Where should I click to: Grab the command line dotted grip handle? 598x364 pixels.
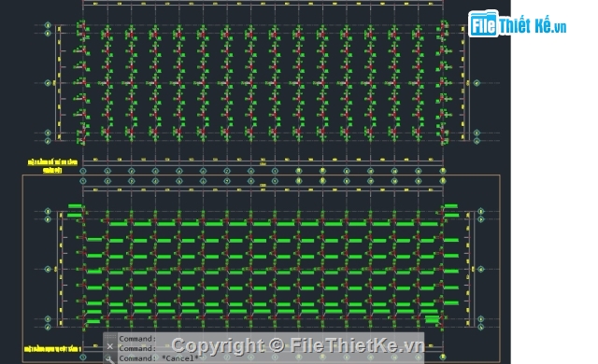110,337
